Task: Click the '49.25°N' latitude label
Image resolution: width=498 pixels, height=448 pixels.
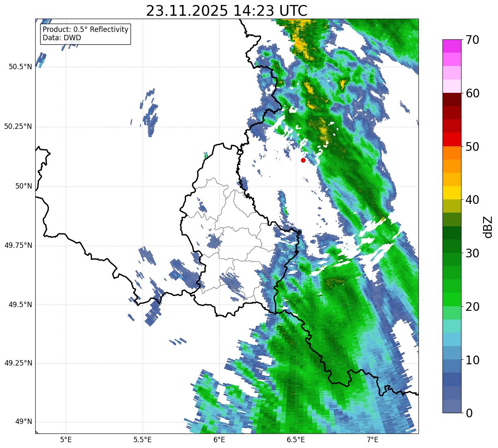Action: pyautogui.click(x=18, y=363)
